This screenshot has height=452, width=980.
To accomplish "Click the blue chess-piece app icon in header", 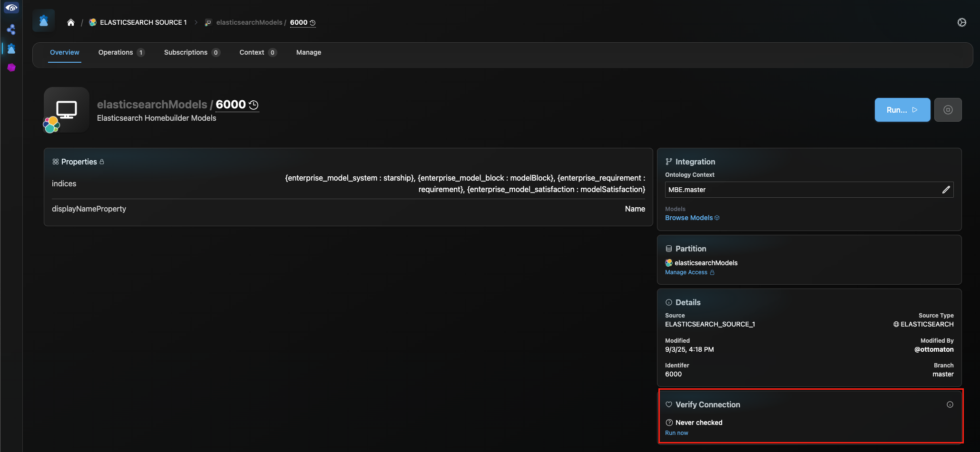I will 44,21.
